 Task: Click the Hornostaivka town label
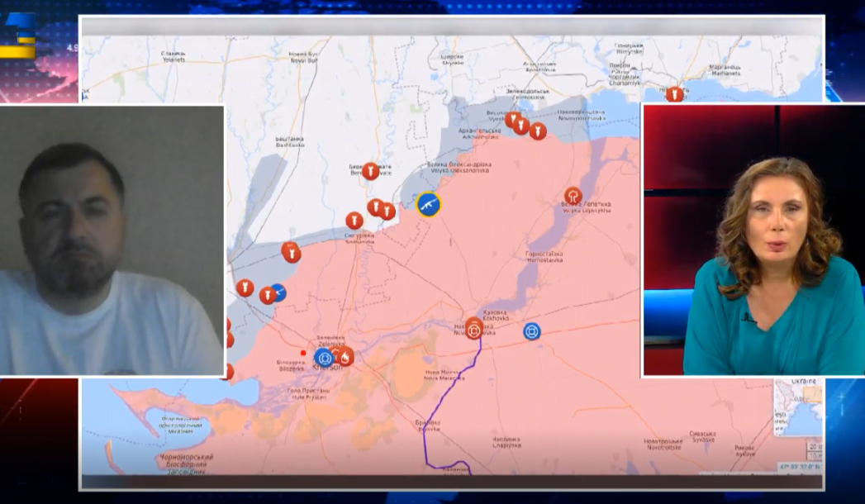[x=544, y=256]
